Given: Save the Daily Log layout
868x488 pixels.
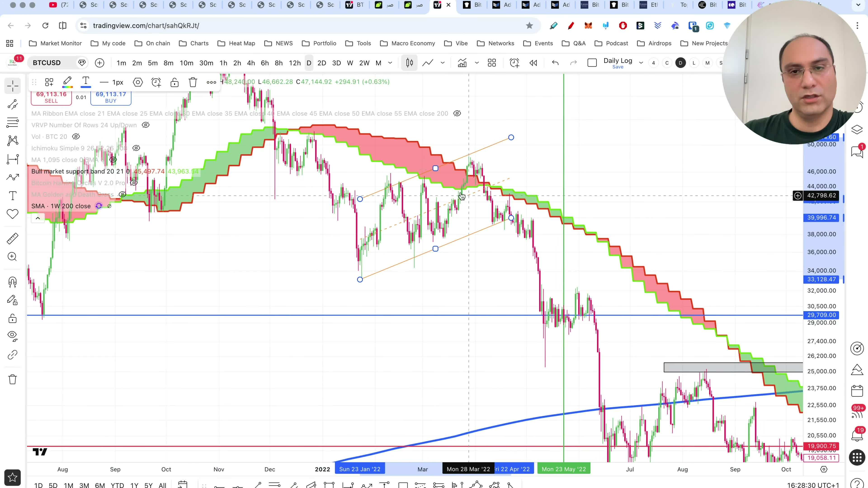Looking at the screenshot, I should coord(618,67).
